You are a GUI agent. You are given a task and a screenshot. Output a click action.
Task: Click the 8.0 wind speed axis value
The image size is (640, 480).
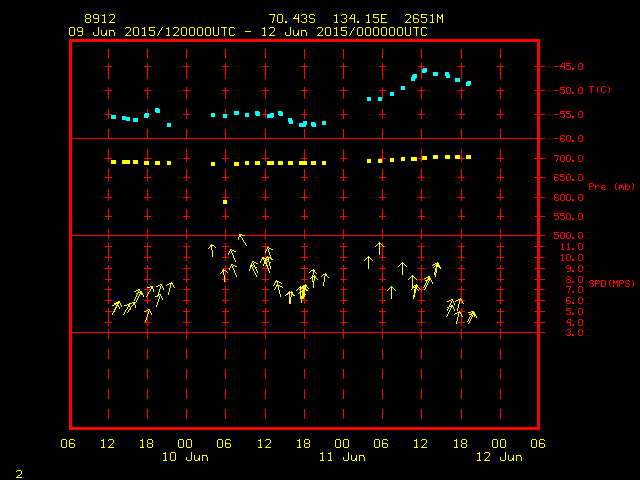click(x=574, y=280)
